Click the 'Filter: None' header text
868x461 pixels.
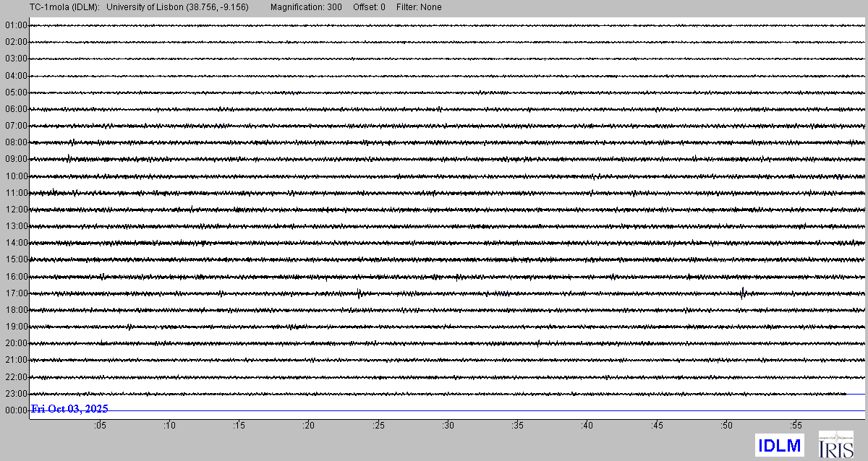click(419, 7)
